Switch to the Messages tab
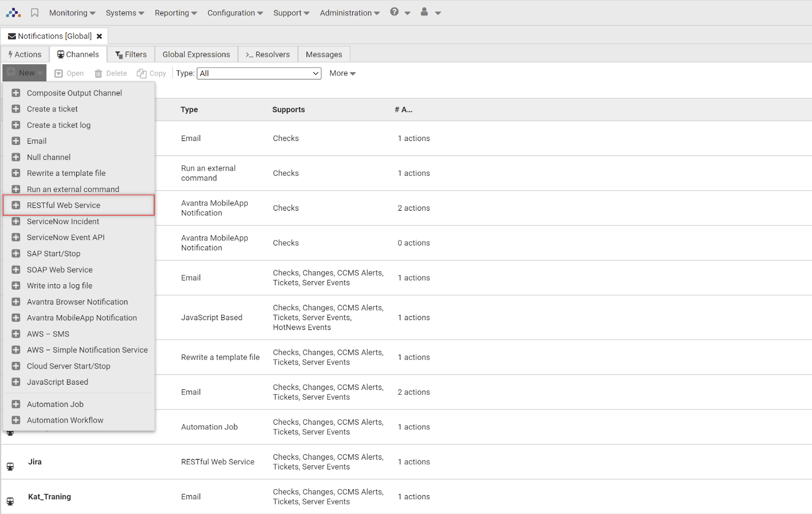 (x=323, y=54)
